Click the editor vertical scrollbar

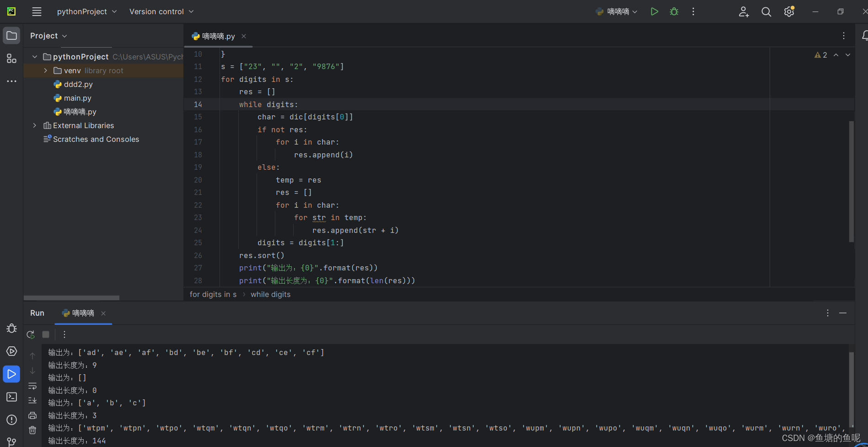(x=851, y=181)
